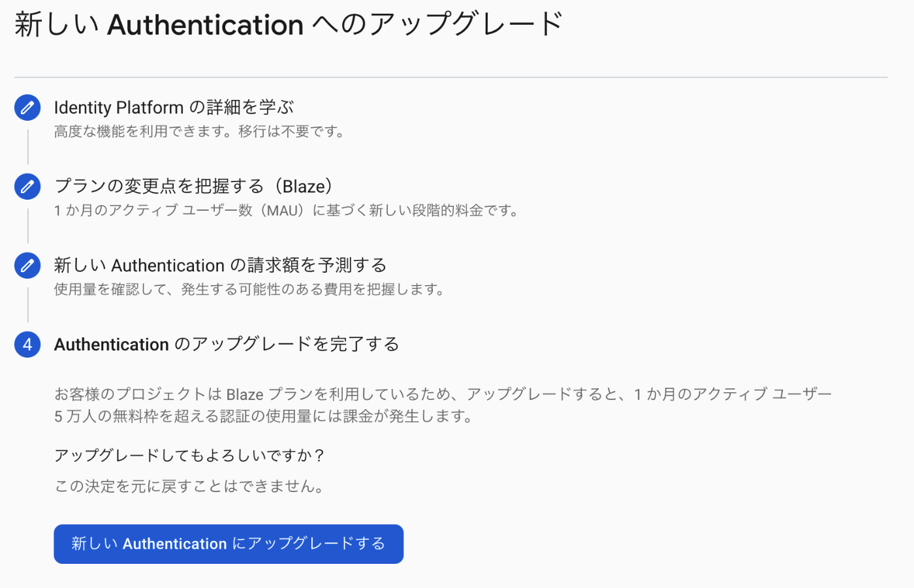Click アップグレードしてもよろしいですか？ confirmation question
This screenshot has height=588, width=914.
[189, 456]
